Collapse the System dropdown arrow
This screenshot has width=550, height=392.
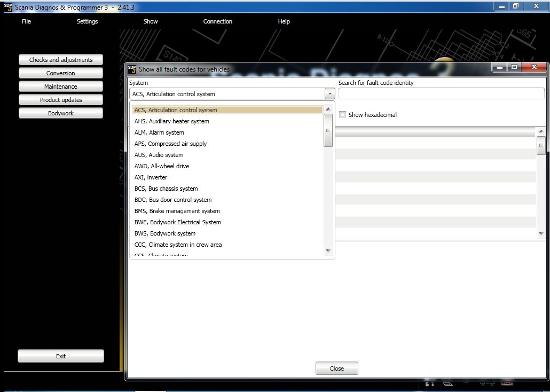[x=329, y=93]
